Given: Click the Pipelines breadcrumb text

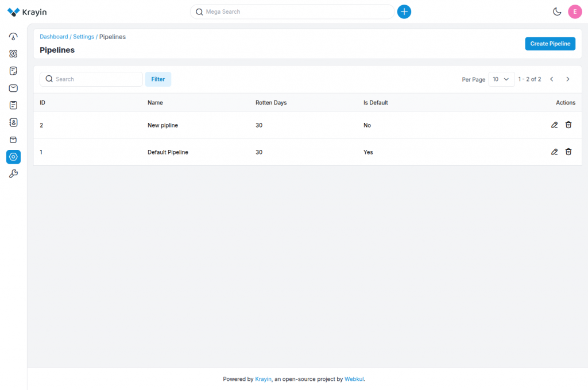Looking at the screenshot, I should (113, 37).
